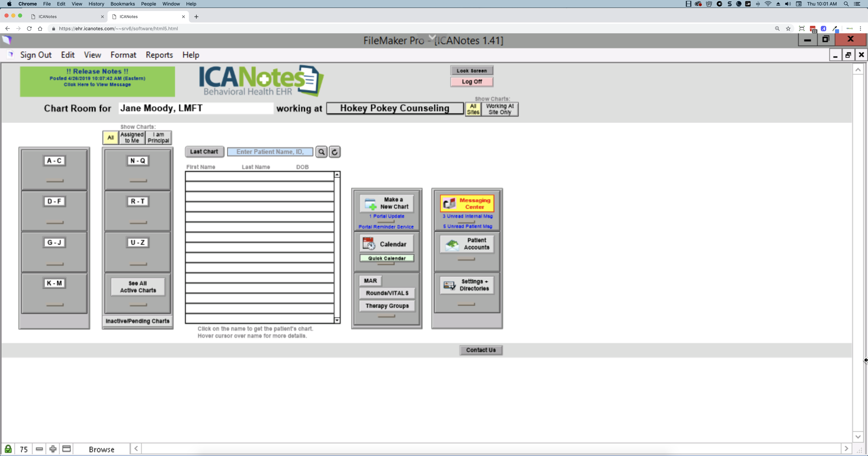Screen dimensions: 868x456
Task: Select the Help menu item
Action: tap(191, 55)
